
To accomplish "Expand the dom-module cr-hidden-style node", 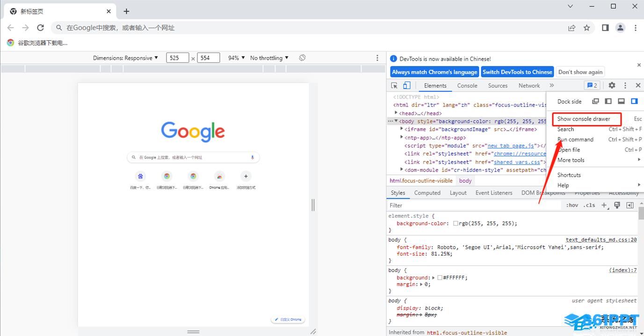I will 402,169.
